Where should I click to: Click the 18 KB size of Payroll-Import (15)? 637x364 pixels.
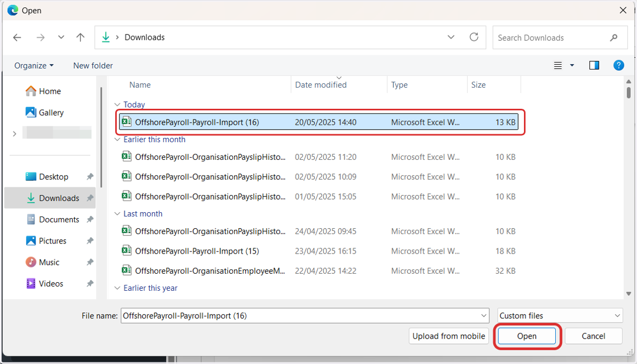505,251
